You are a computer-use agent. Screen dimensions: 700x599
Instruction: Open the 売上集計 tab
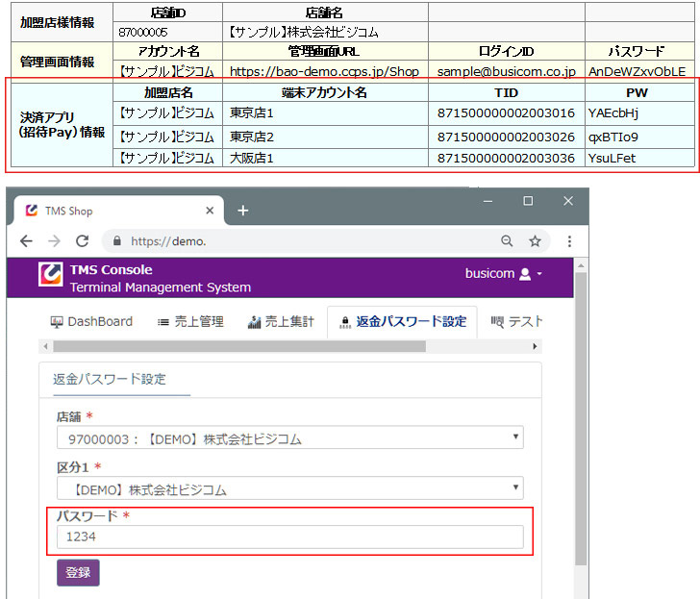click(281, 322)
